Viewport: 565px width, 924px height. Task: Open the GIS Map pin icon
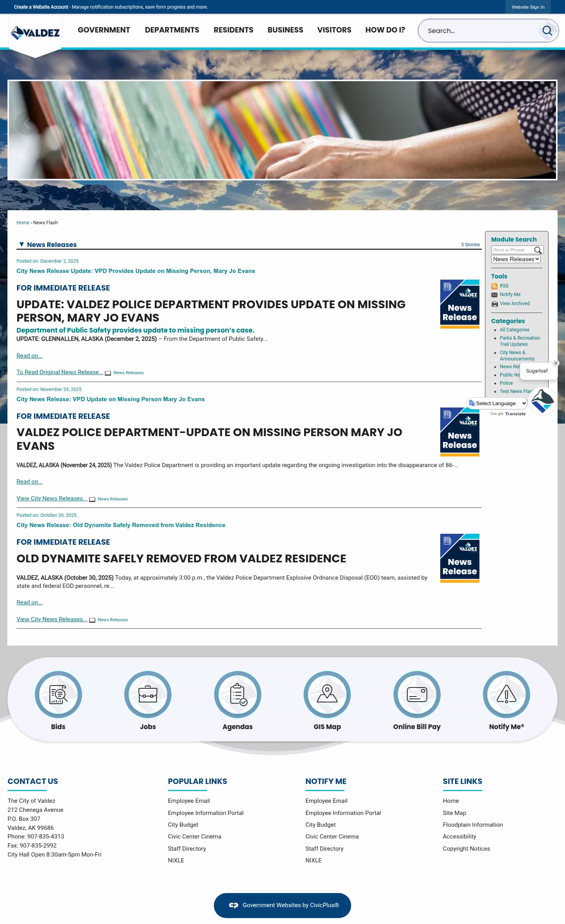coord(327,694)
